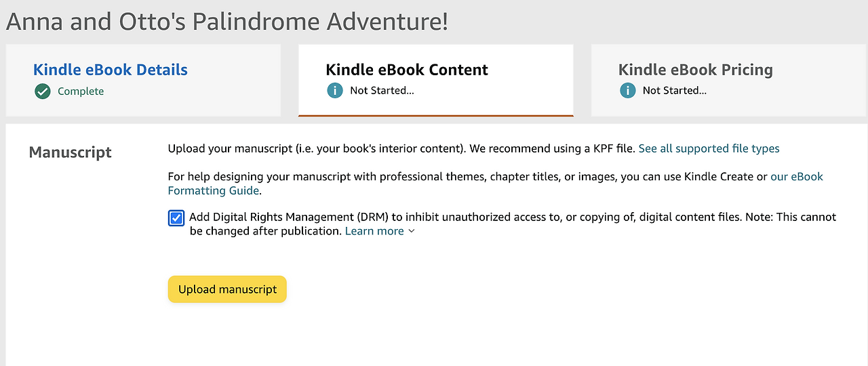This screenshot has height=366, width=868.
Task: Open the Kindle eBook Details tab
Action: (x=111, y=70)
